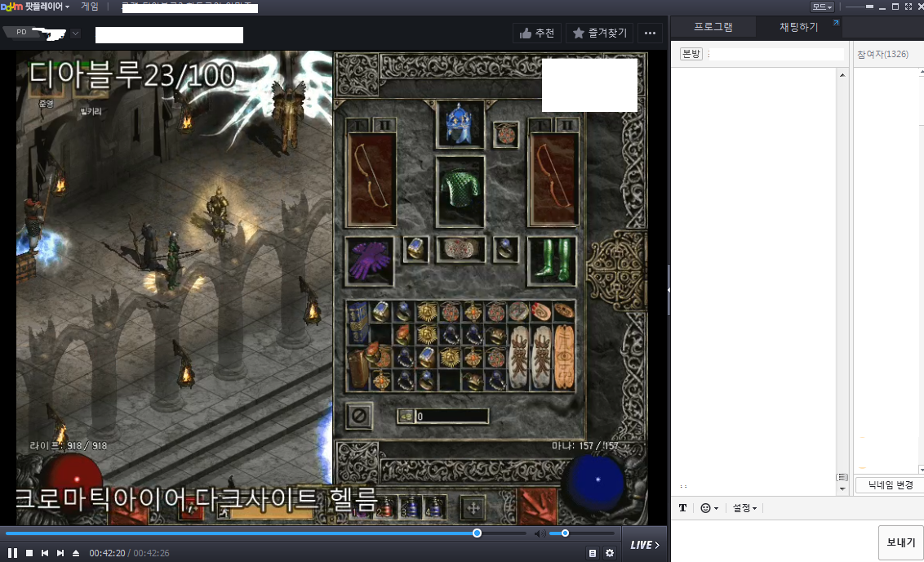Click the mini-panel move arrows icon

(473, 508)
